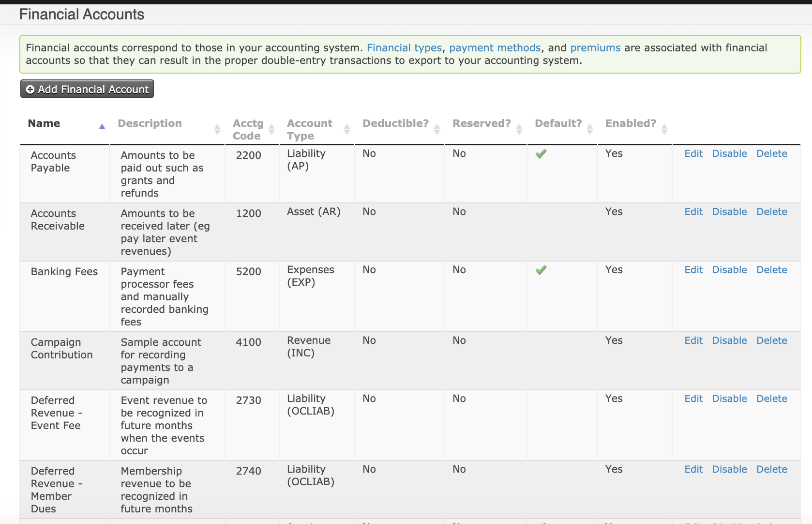This screenshot has height=524, width=812.
Task: Sort the table by Acctg Code
Action: (270, 129)
